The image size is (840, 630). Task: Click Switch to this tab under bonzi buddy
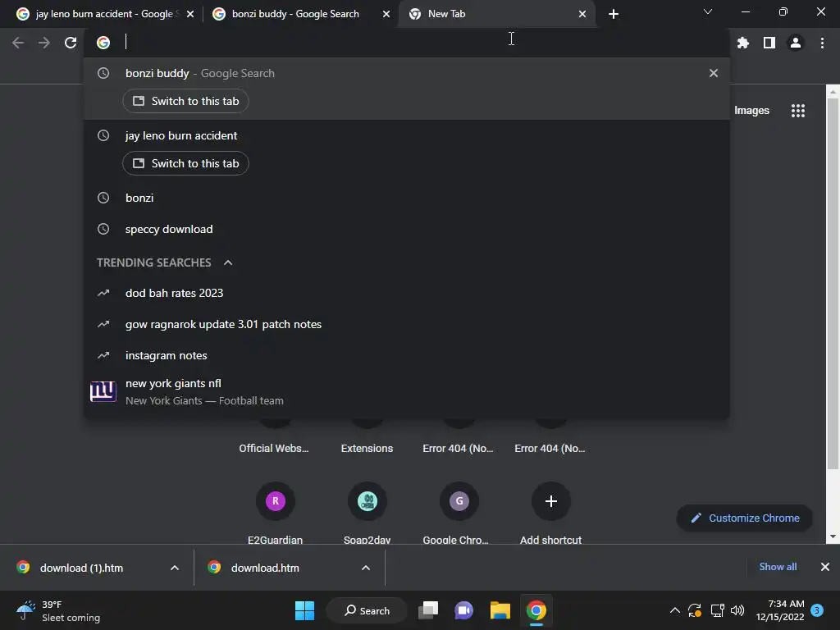click(185, 101)
